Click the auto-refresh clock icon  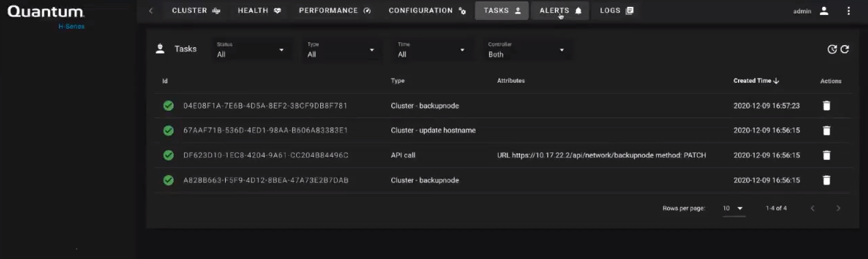coord(832,49)
